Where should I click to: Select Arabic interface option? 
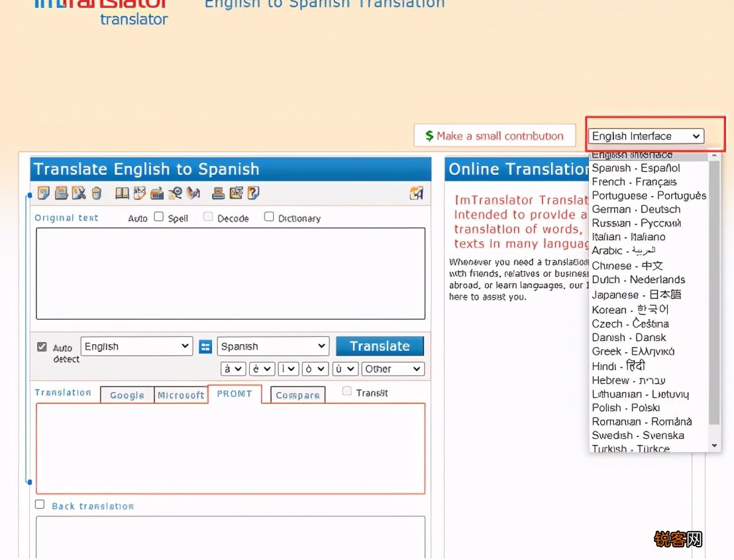pos(649,251)
